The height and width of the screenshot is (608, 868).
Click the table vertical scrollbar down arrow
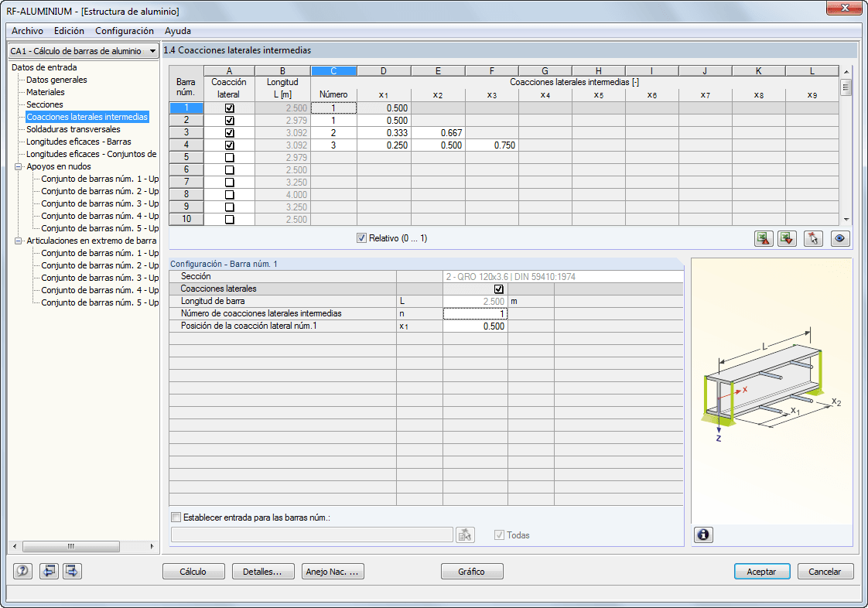(846, 219)
